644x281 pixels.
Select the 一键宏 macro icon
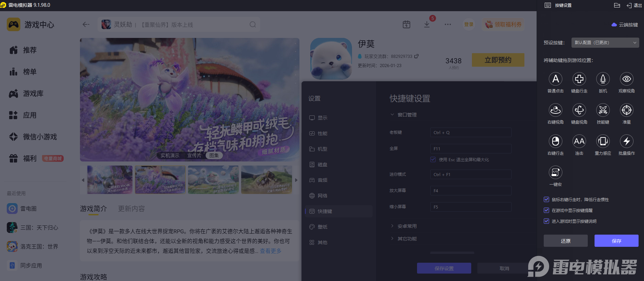tap(556, 172)
